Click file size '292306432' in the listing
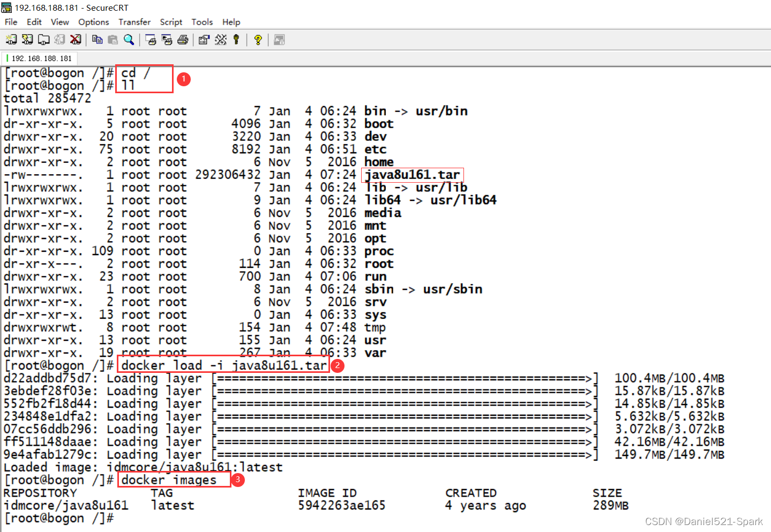The height and width of the screenshot is (532, 771). point(228,175)
